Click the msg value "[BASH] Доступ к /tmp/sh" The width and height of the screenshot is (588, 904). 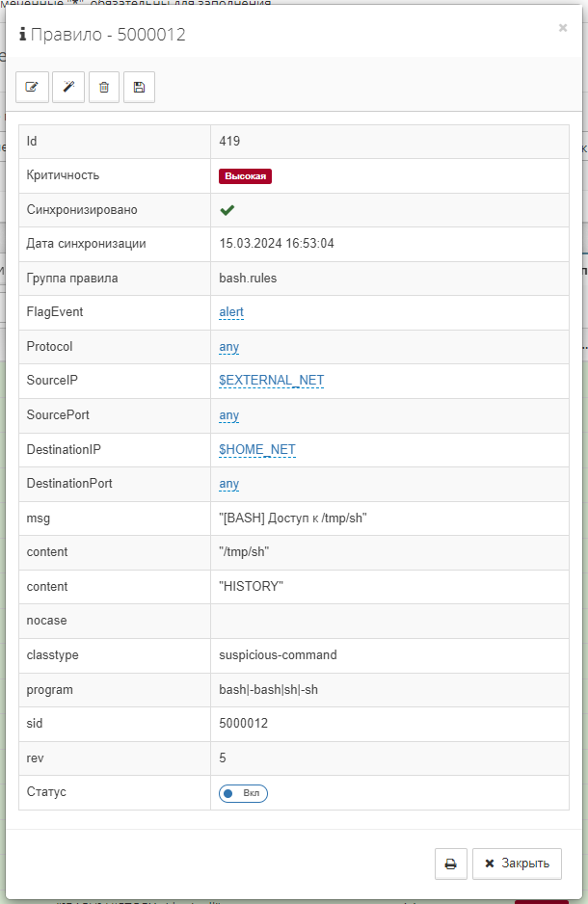point(293,518)
